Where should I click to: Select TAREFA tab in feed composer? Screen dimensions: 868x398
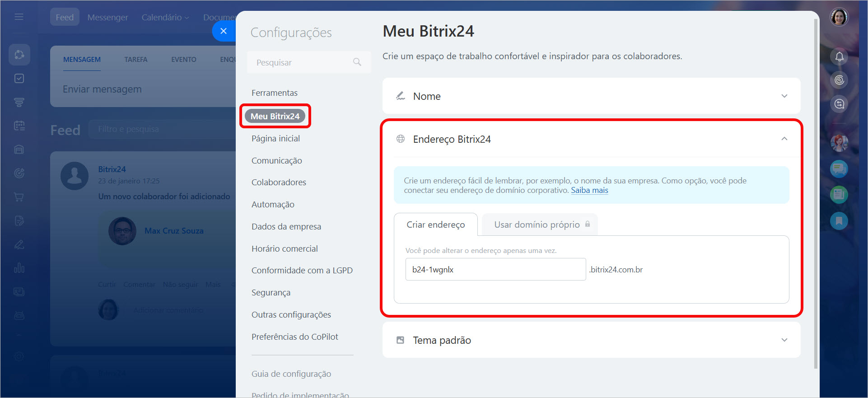(x=136, y=59)
